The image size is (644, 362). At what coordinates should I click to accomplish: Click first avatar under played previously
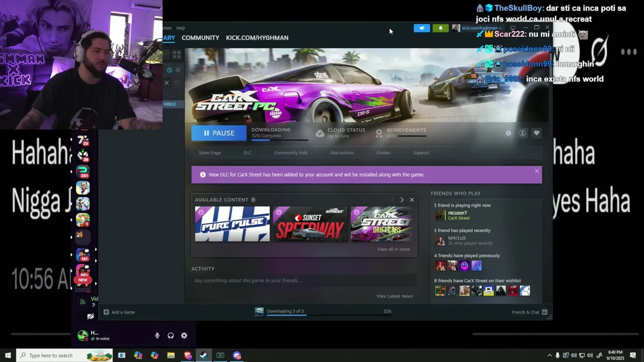[x=440, y=265]
